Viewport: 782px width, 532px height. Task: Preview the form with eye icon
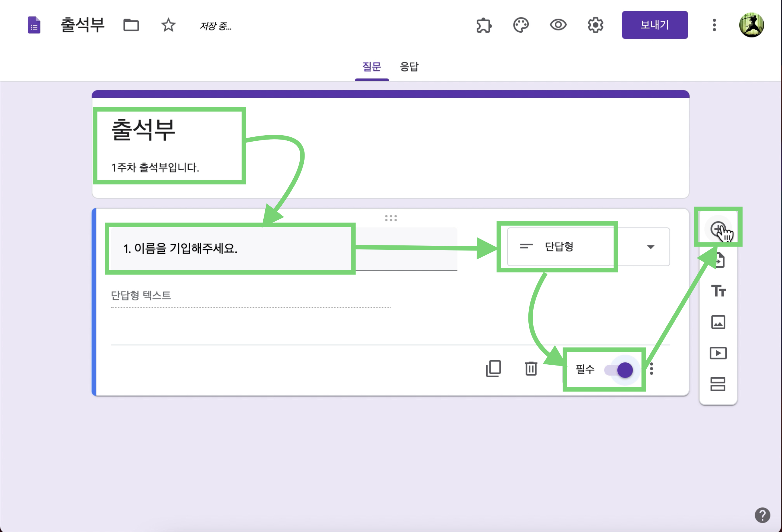pos(558,25)
